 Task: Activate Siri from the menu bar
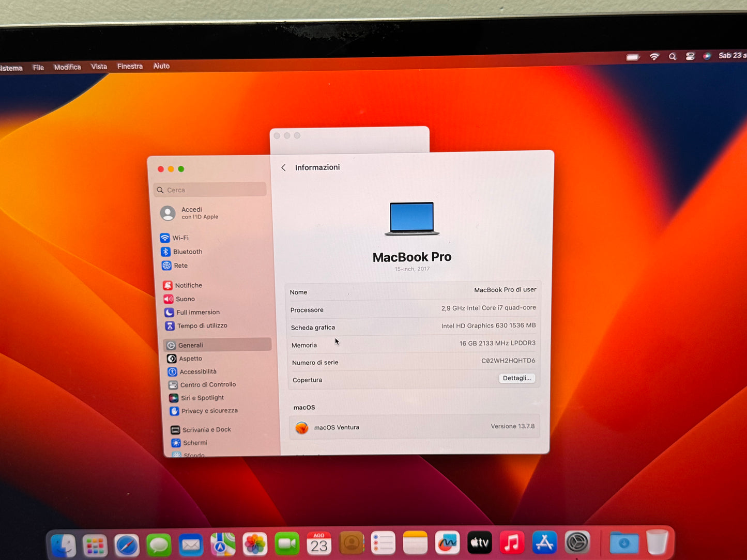click(x=707, y=56)
